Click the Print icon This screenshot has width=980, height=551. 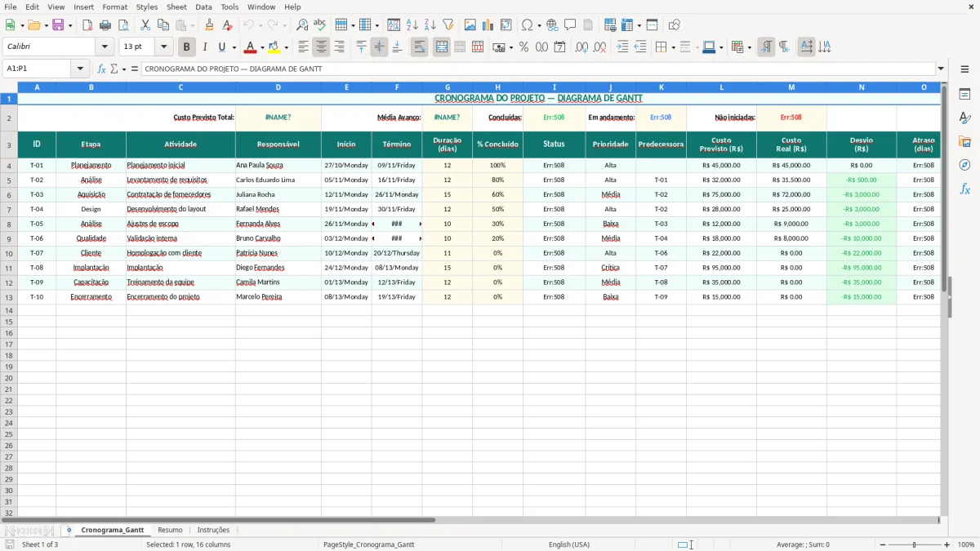click(105, 25)
